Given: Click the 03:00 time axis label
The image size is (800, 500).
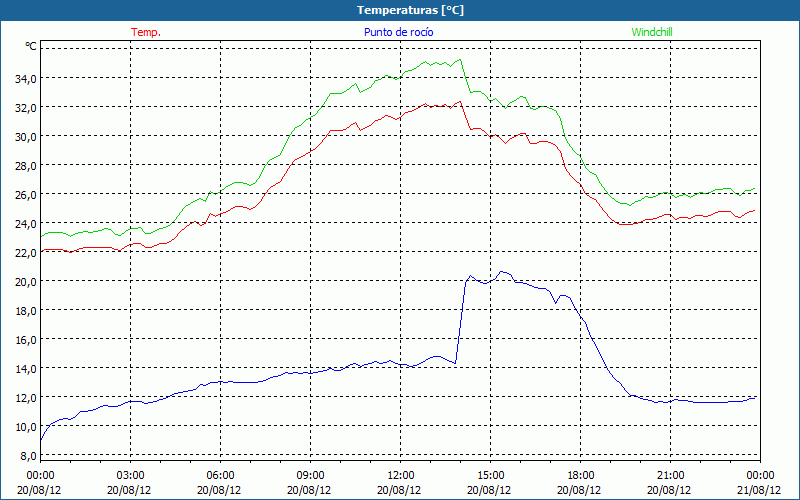Looking at the screenshot, I should (131, 476).
